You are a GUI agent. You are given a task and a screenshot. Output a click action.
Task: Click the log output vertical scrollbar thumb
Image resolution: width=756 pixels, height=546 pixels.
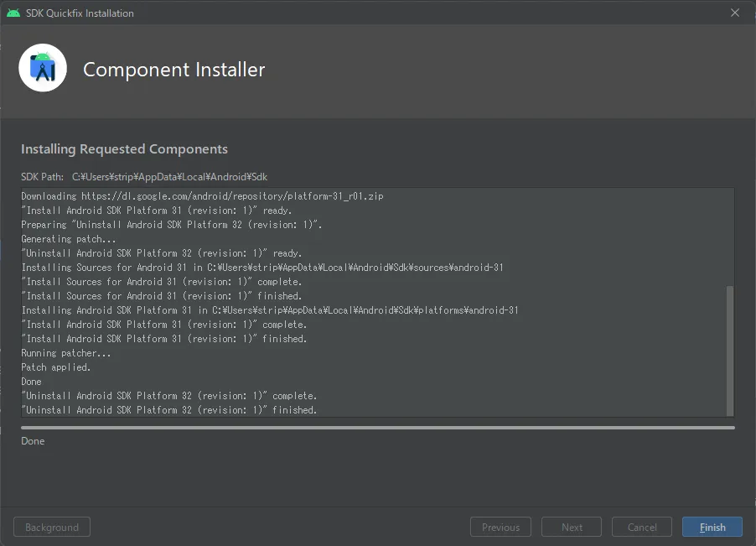click(729, 349)
